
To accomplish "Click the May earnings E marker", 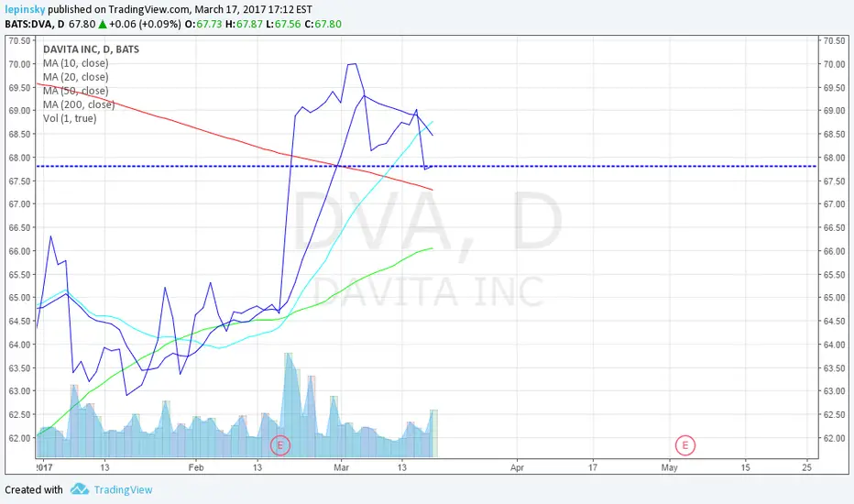I will (x=685, y=445).
